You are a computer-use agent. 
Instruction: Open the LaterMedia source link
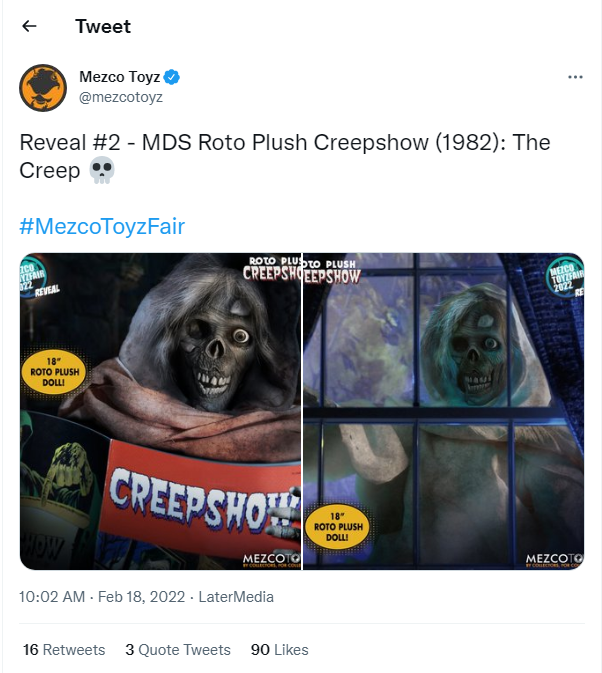[236, 597]
